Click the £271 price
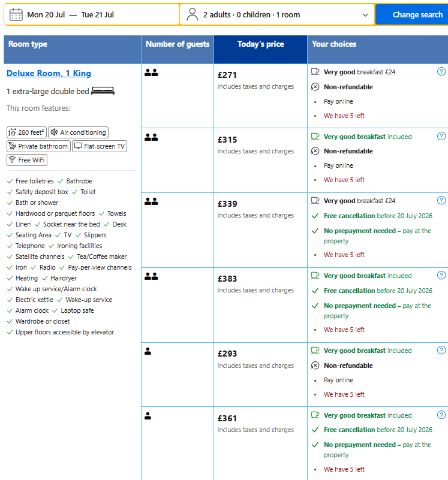This screenshot has height=480, width=448. (x=227, y=75)
